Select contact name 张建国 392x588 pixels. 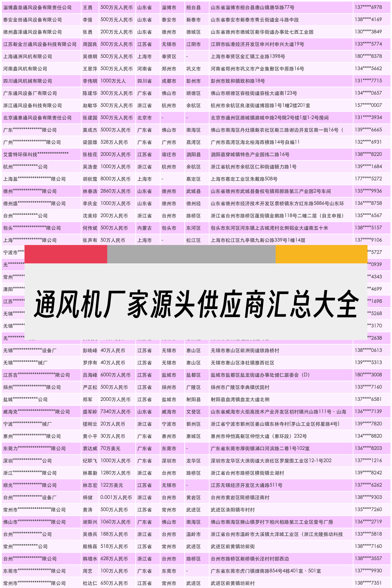pyautogui.click(x=90, y=118)
